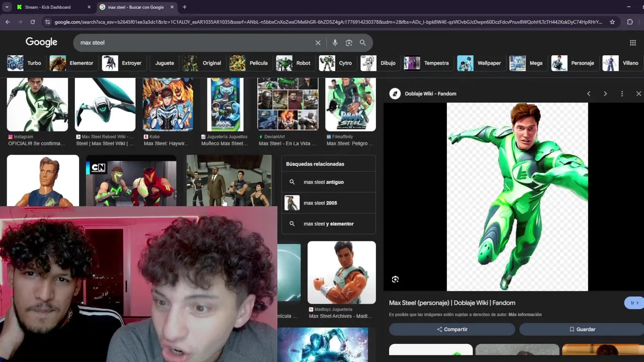Open the Madtoyz Juguetería figure thumbnail
Image resolution: width=644 pixels, height=362 pixels.
click(342, 273)
